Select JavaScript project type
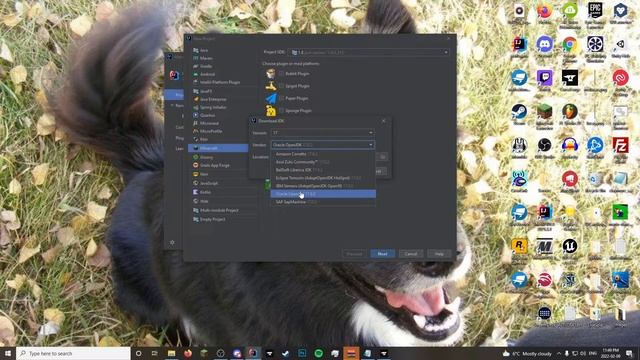The width and height of the screenshot is (640, 360). click(x=209, y=184)
